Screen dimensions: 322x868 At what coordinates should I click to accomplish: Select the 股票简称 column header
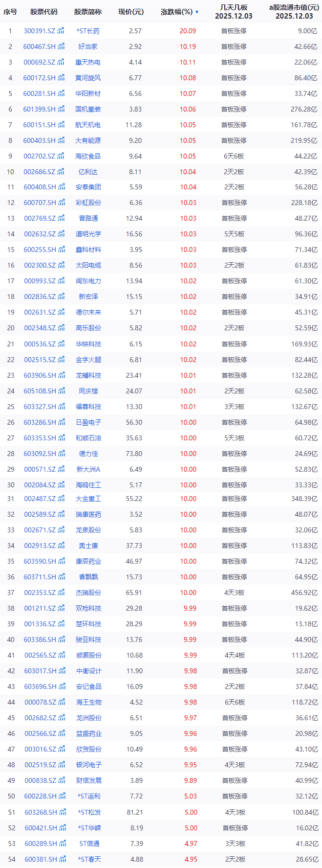[88, 12]
